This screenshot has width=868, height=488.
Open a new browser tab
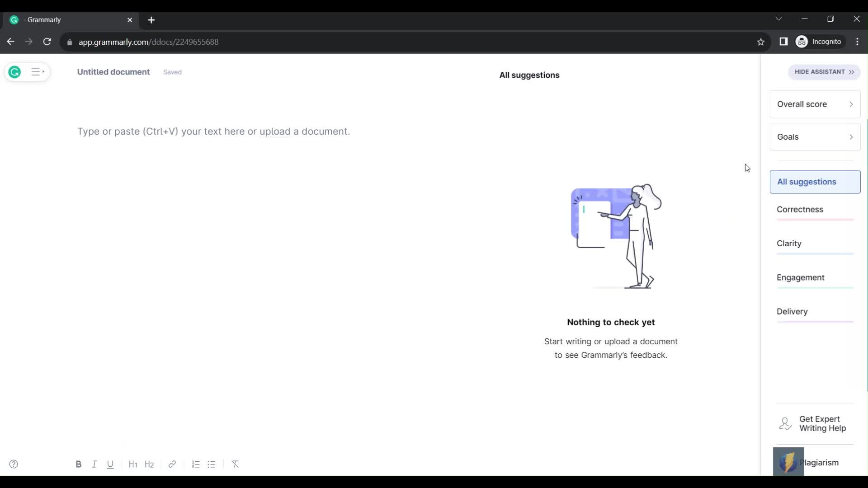click(x=151, y=20)
